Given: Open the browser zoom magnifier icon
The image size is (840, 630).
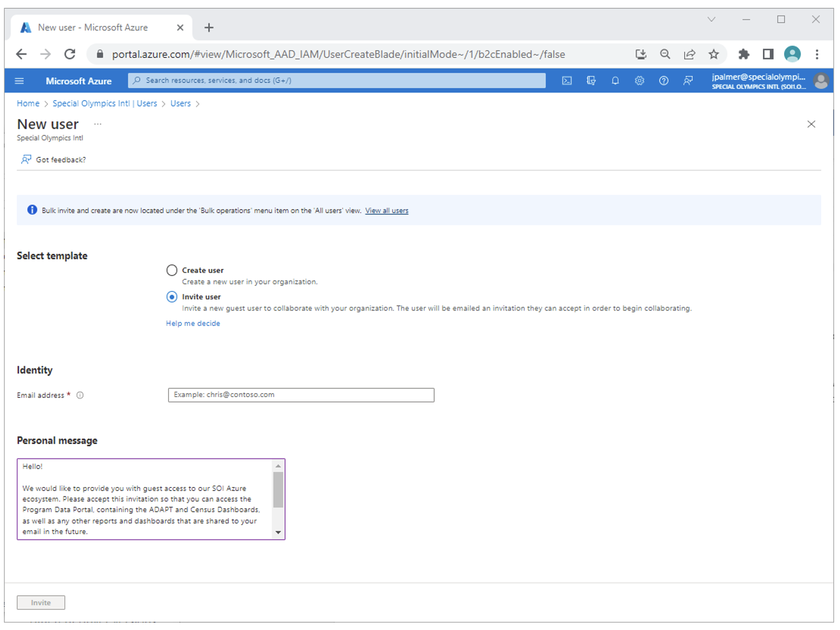Looking at the screenshot, I should click(x=665, y=54).
